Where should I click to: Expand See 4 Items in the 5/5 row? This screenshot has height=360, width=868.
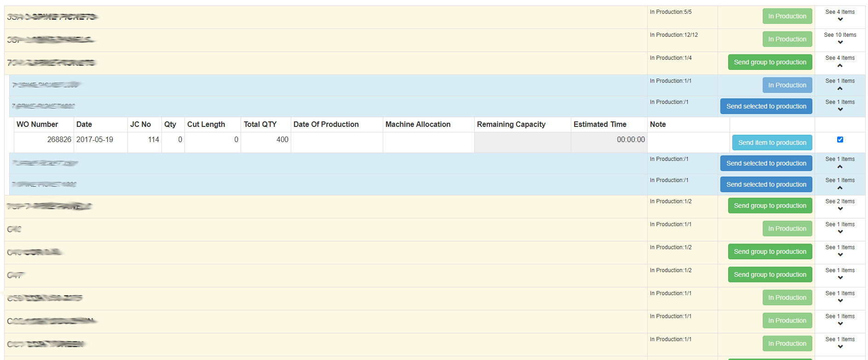pos(840,19)
